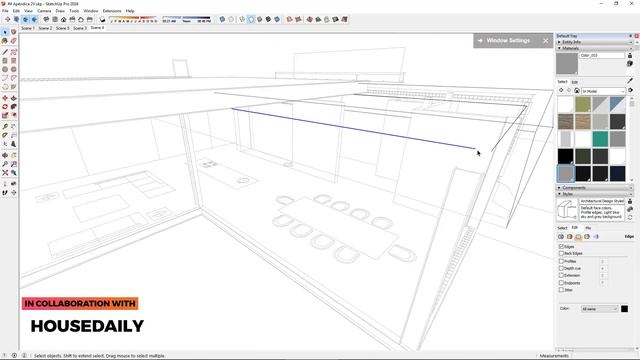Switch to Front house view icon
This screenshot has height=360, width=640.
click(x=63, y=19)
